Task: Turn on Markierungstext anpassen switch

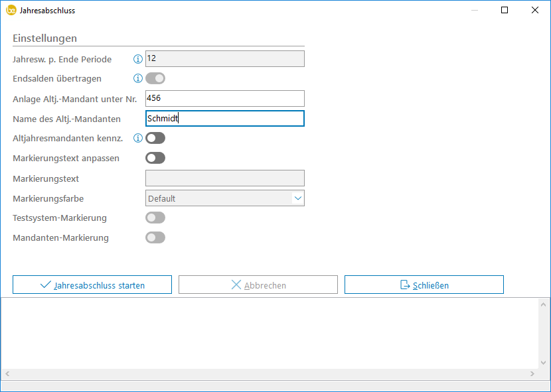Action: tap(155, 158)
